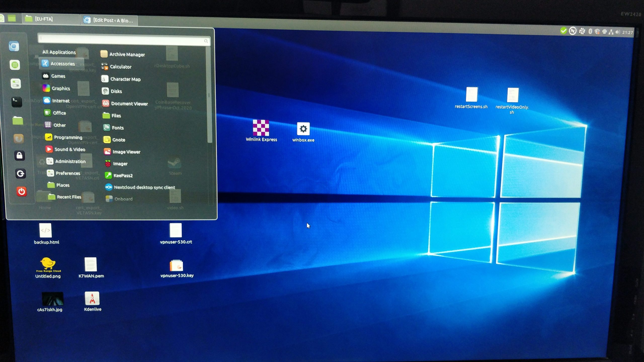Open the Bluetooth tray icon

pyautogui.click(x=590, y=31)
